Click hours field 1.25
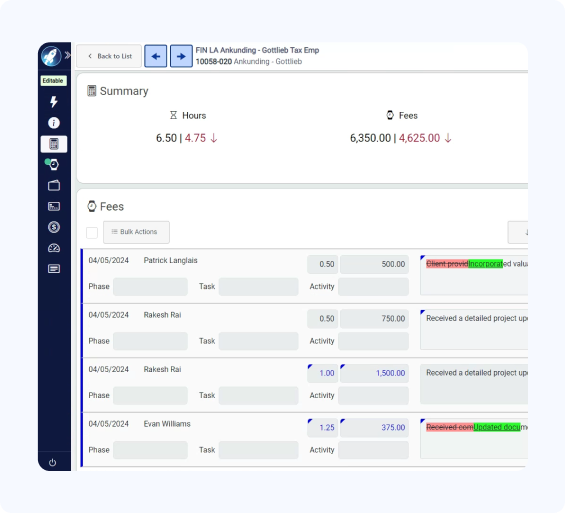The height and width of the screenshot is (513, 565). (322, 427)
